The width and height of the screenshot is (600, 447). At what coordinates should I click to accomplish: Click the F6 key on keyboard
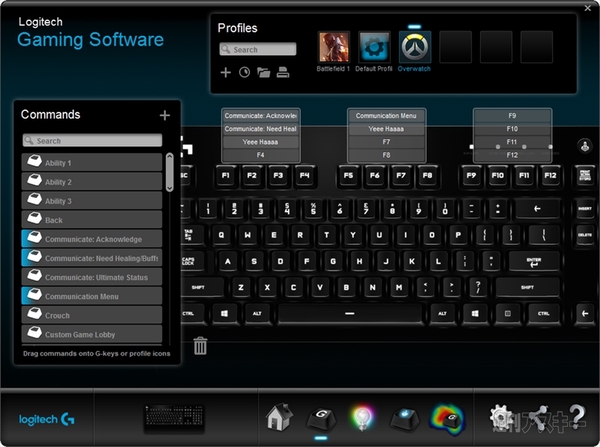375,176
